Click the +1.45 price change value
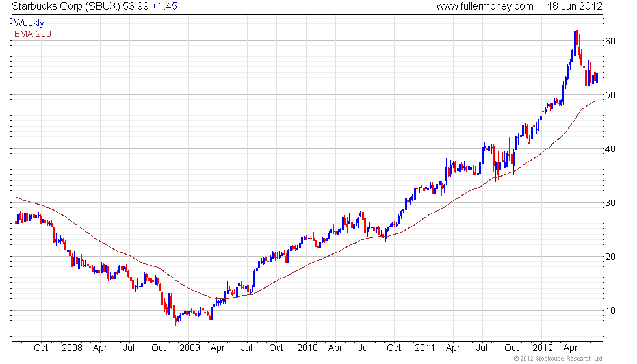The image size is (637, 364). point(164,6)
